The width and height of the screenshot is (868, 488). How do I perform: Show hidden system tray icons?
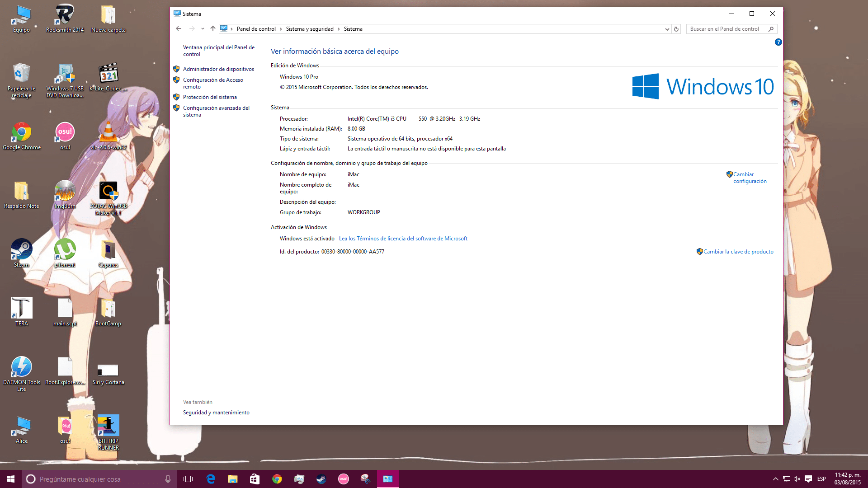coord(775,479)
